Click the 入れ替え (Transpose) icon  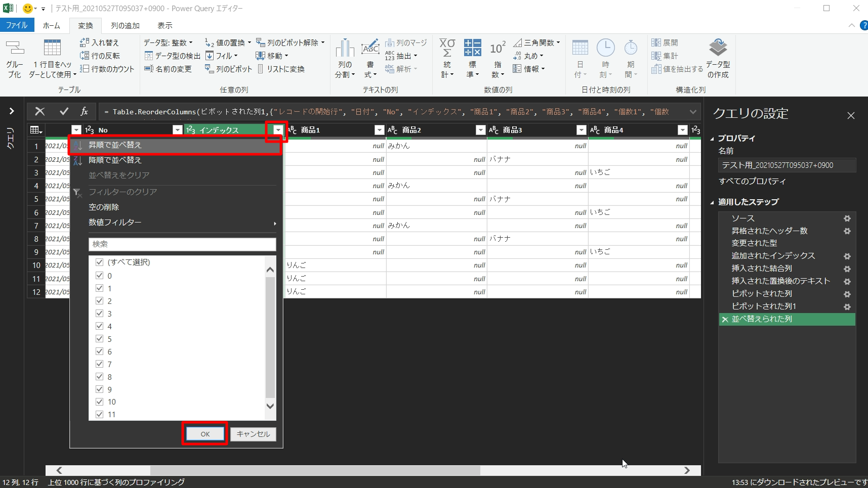(85, 43)
